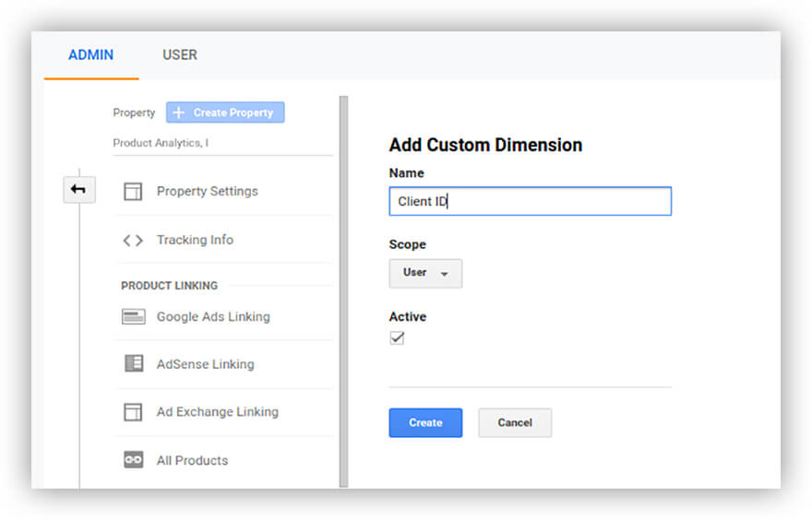The width and height of the screenshot is (812, 520).
Task: Click the Ad Exchange Linking icon
Action: (133, 412)
